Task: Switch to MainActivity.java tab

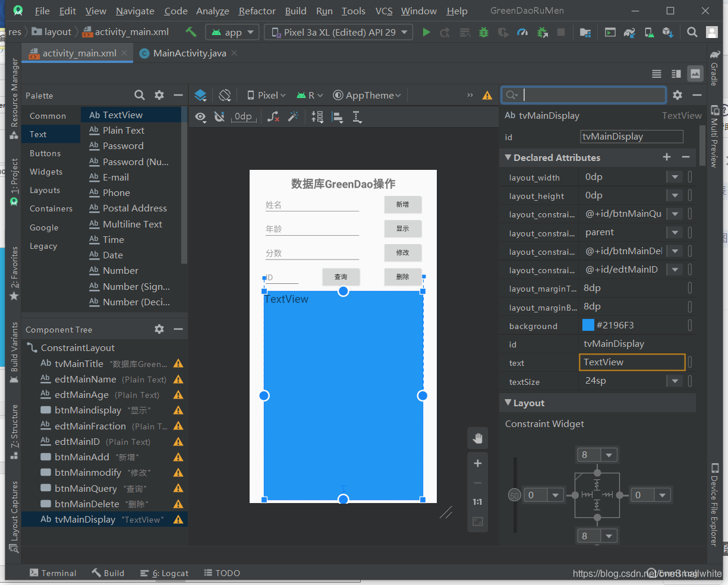Action: point(190,53)
